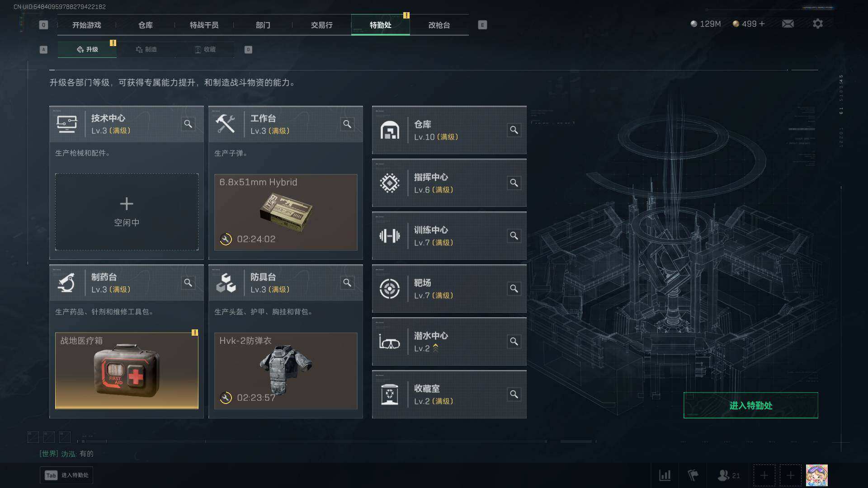Image resolution: width=868 pixels, height=488 pixels.
Task: Open the settings gear icon
Action: click(818, 23)
